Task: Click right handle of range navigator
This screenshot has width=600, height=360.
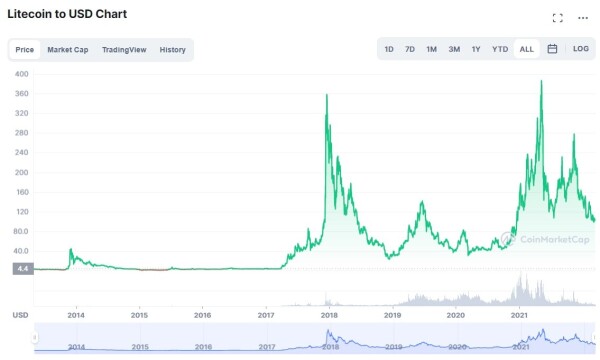Action: 595,337
